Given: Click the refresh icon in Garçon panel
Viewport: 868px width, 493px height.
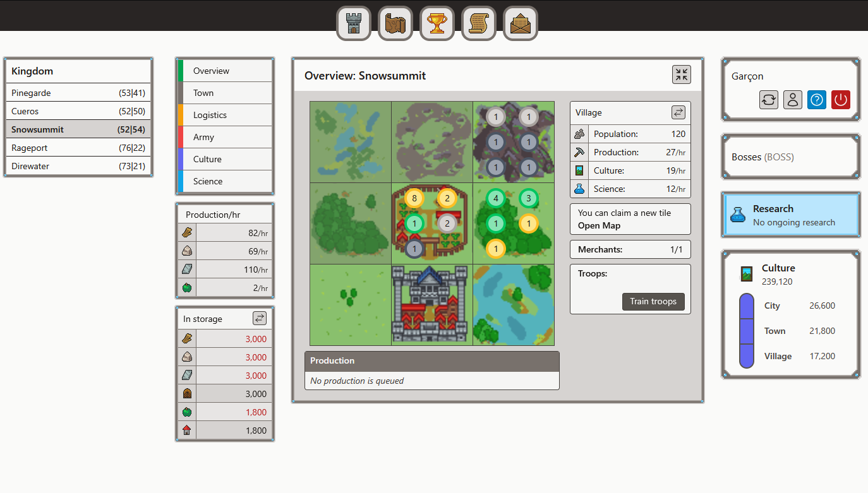Looking at the screenshot, I should pyautogui.click(x=769, y=100).
